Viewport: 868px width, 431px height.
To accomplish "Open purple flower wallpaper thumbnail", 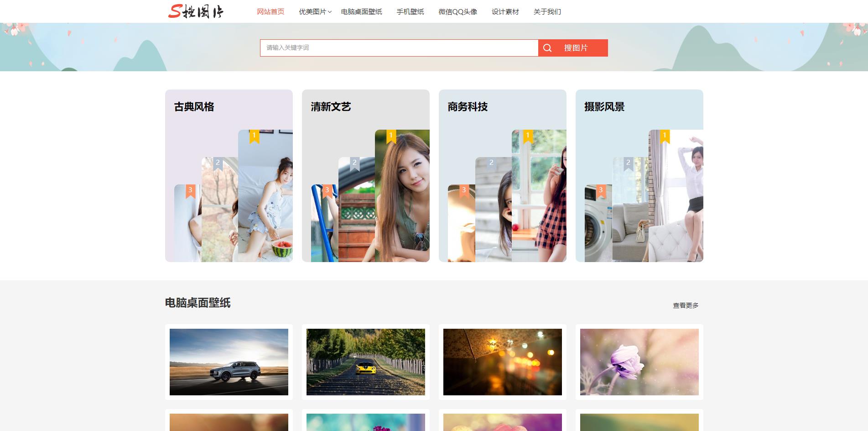I will (639, 362).
